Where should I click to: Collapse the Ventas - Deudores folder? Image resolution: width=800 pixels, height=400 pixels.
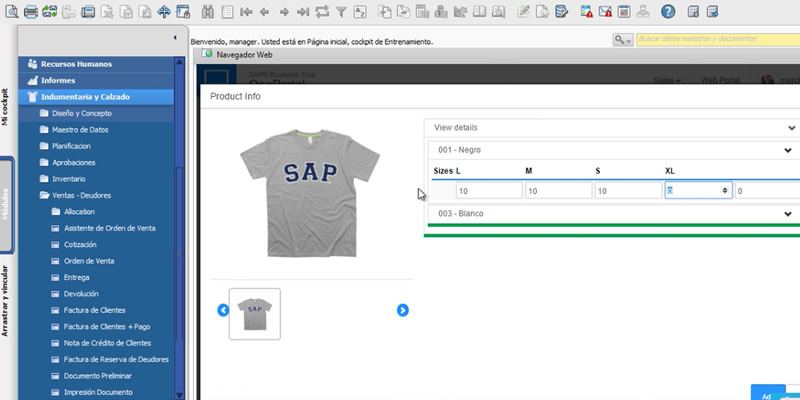pos(44,195)
